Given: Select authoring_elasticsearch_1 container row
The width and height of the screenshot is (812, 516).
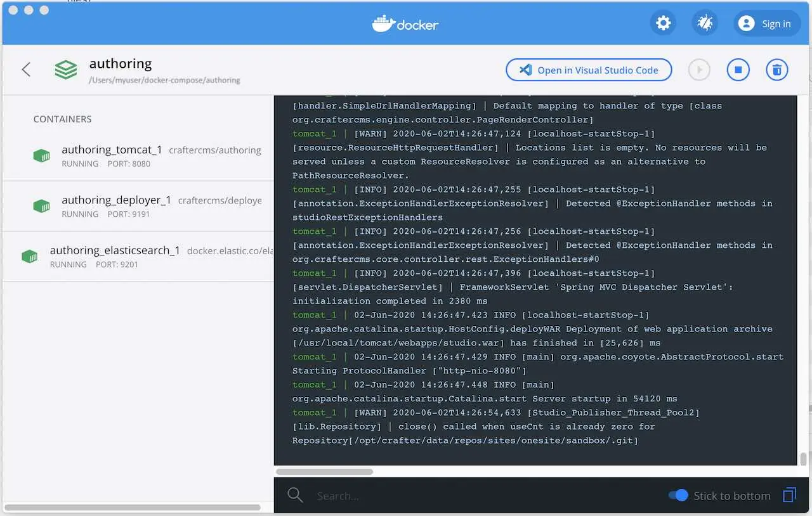Looking at the screenshot, I should (x=138, y=256).
